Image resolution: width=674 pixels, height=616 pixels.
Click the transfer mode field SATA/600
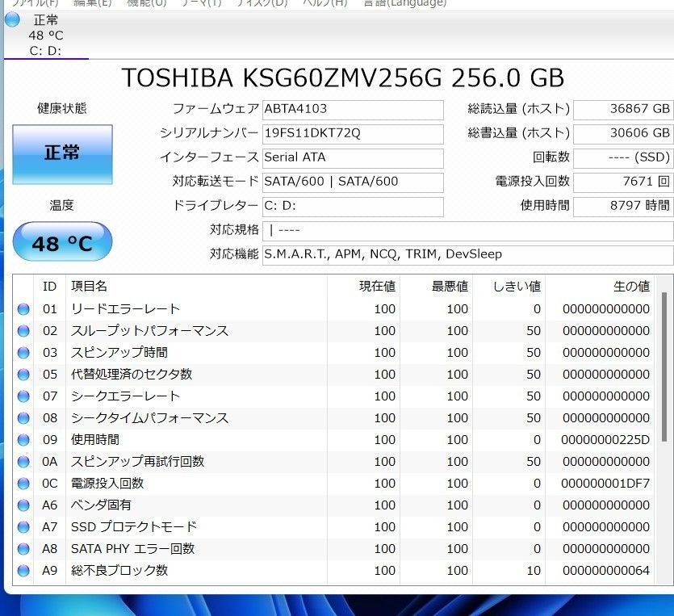click(353, 182)
